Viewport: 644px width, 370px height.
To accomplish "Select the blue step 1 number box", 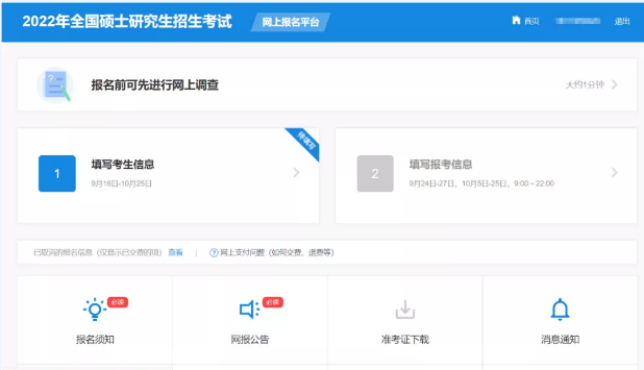I will point(57,174).
